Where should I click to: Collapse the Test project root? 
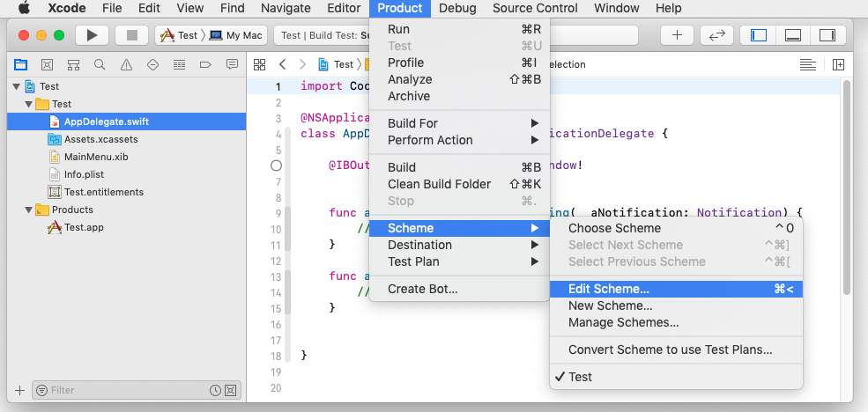17,86
